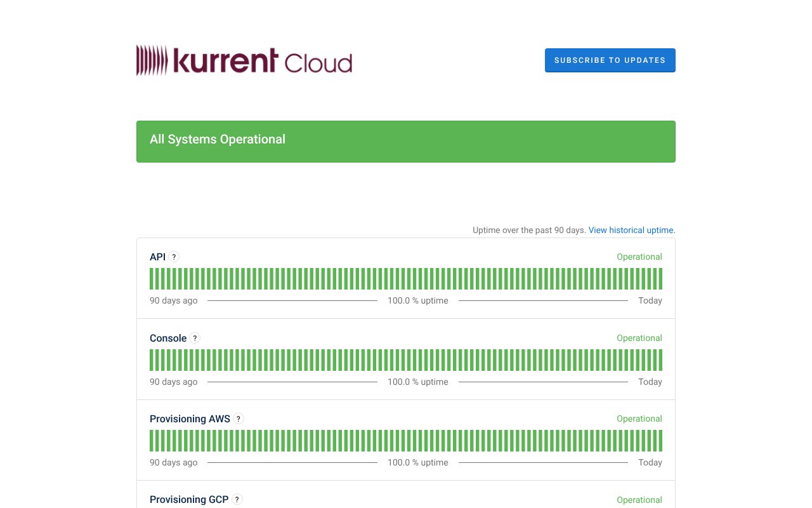812x508 pixels.
Task: Click the Today label under Provisioning AWS
Action: tap(650, 462)
